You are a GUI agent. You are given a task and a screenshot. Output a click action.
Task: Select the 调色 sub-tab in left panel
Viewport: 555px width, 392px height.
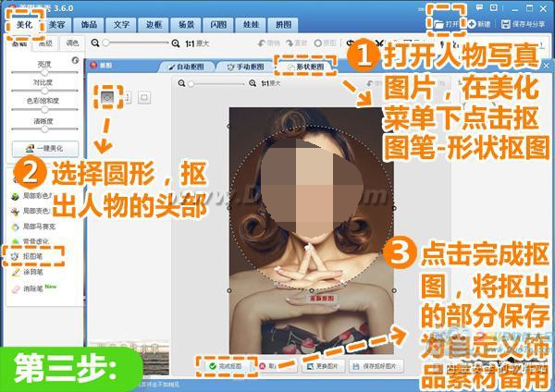(x=72, y=43)
